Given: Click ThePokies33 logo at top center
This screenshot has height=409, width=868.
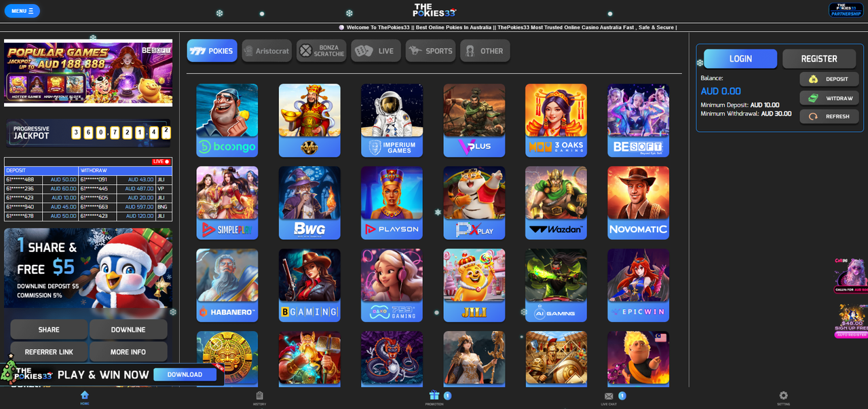Looking at the screenshot, I should click(x=434, y=10).
